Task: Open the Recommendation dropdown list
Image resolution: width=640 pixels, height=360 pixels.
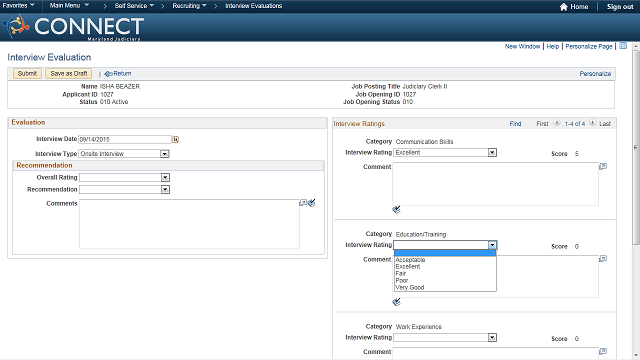Action: tap(165, 190)
